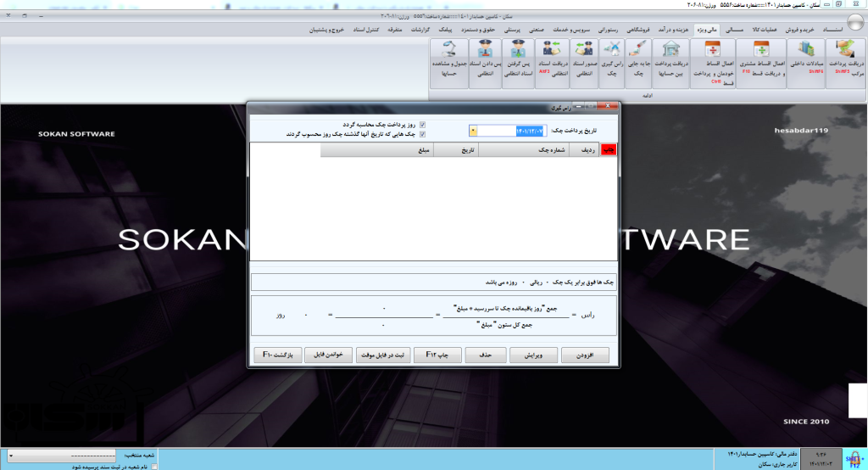
Task: Click the round application orb button
Action: 856,21
